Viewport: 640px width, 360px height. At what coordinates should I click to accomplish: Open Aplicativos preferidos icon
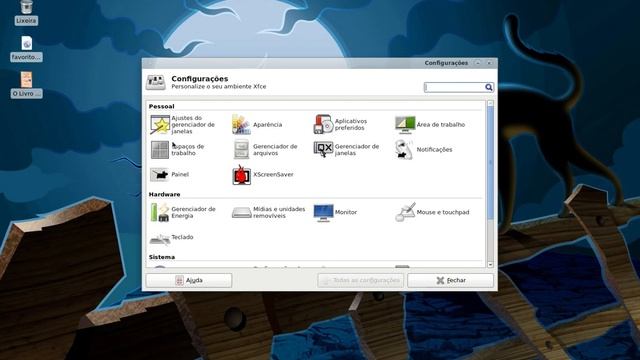coord(323,124)
